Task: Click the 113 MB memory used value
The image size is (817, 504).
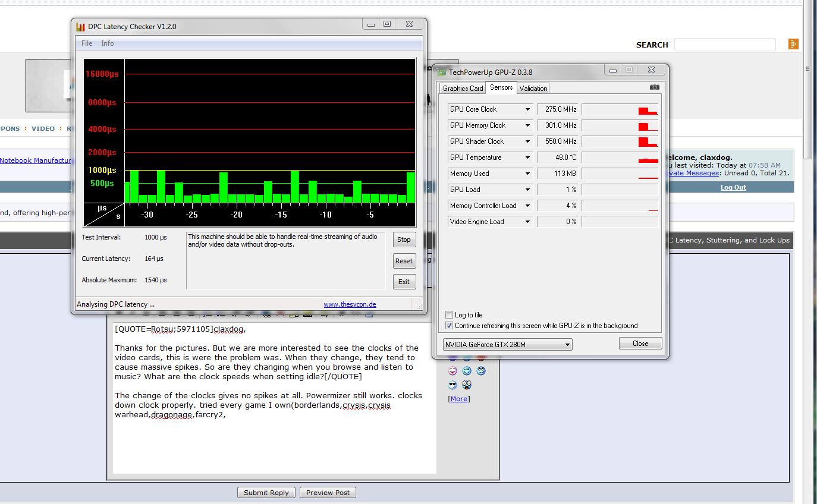Action: click(x=557, y=174)
